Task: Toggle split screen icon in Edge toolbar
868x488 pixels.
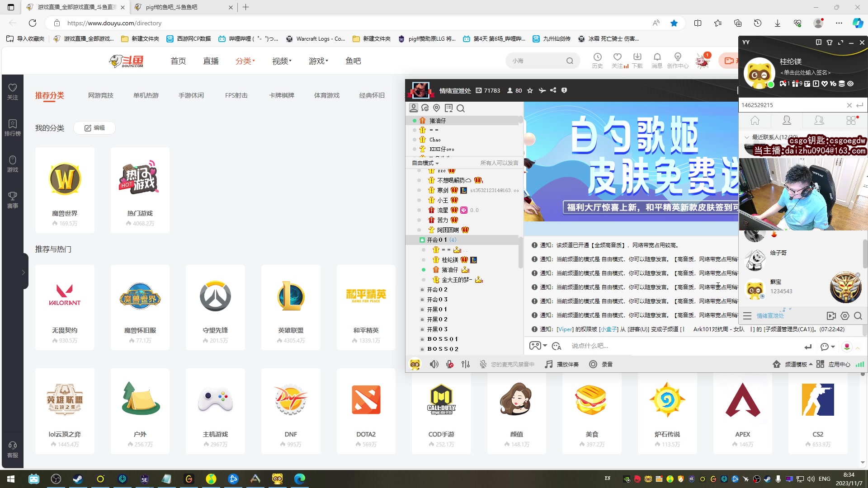Action: [698, 23]
